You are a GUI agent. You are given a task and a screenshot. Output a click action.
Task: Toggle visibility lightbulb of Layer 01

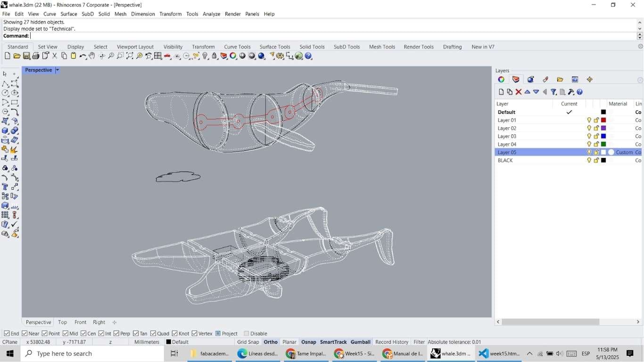click(x=589, y=120)
